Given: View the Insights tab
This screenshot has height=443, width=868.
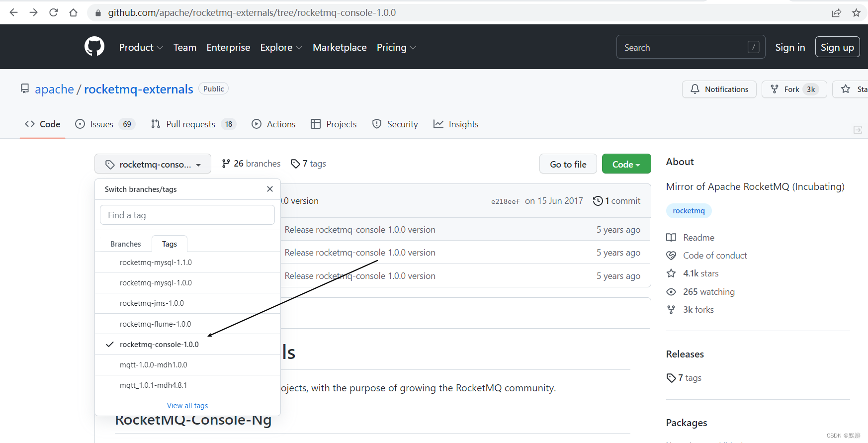Looking at the screenshot, I should pos(456,124).
